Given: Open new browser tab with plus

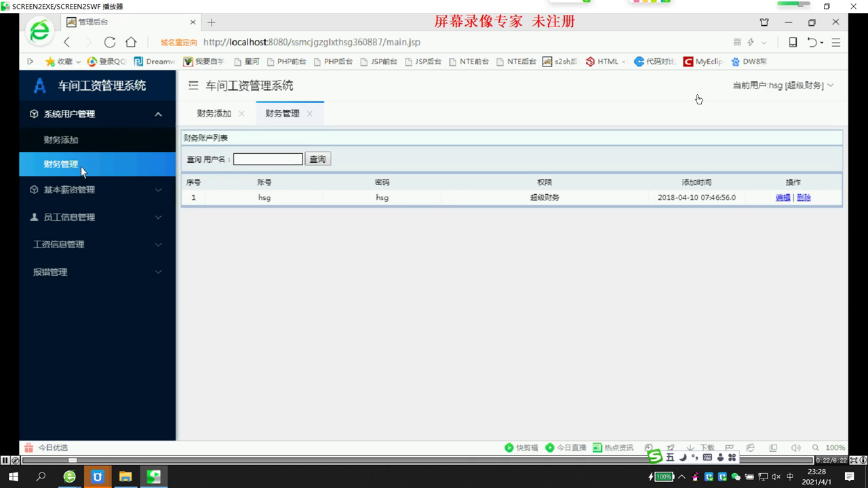Looking at the screenshot, I should pos(211,22).
